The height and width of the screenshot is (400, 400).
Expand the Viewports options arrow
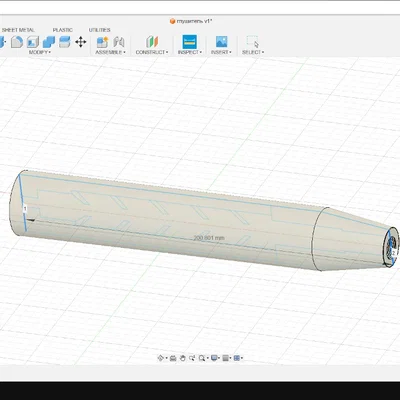(242, 358)
